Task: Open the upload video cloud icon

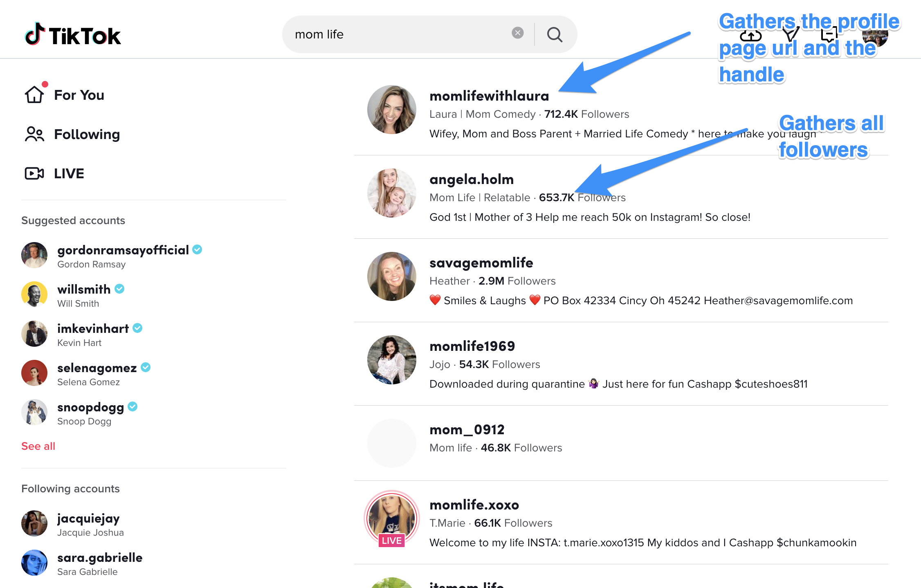Action: pos(751,36)
